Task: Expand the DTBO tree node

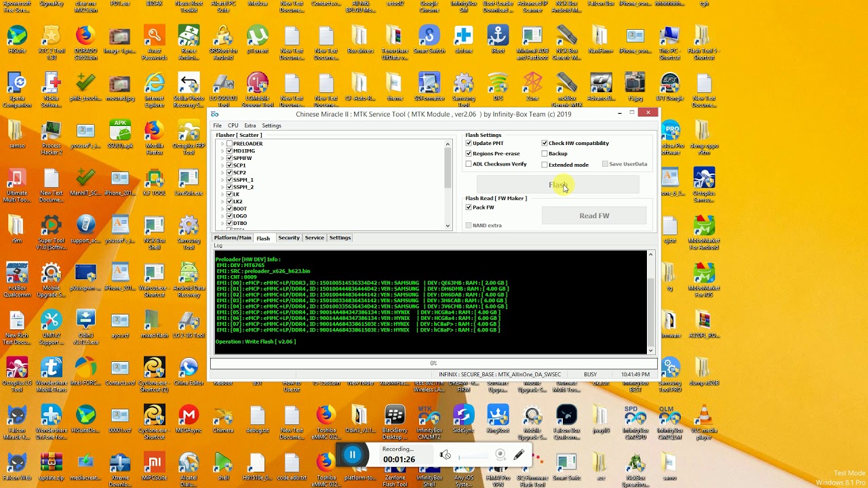Action: (222, 223)
